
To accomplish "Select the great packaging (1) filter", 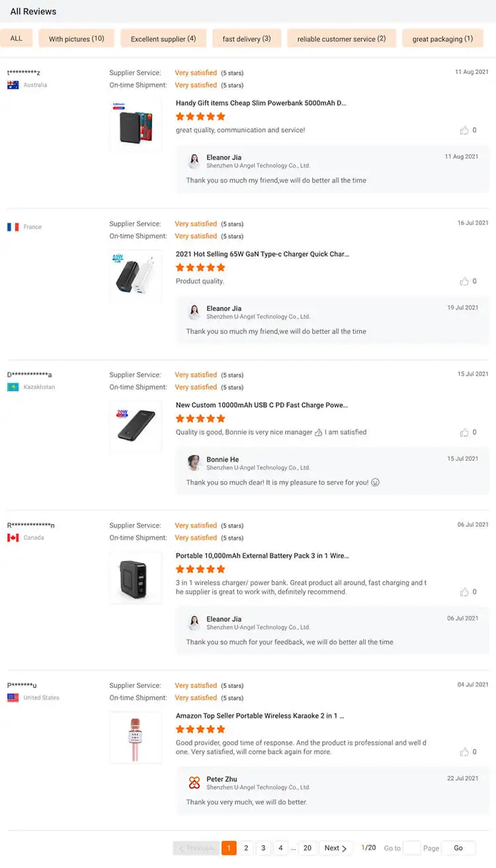I will [442, 38].
